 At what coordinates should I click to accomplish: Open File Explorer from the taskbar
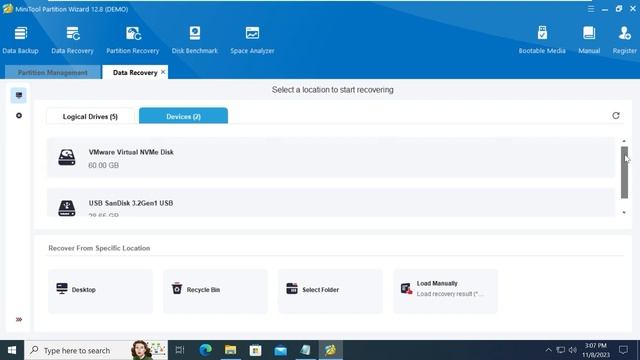(x=231, y=350)
